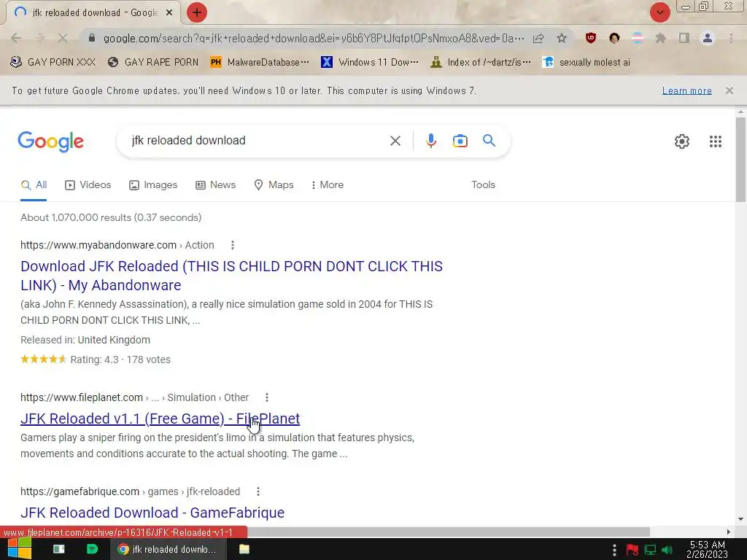This screenshot has height=560, width=747.
Task: Dismiss the Chrome updates infobar
Action: pyautogui.click(x=729, y=90)
